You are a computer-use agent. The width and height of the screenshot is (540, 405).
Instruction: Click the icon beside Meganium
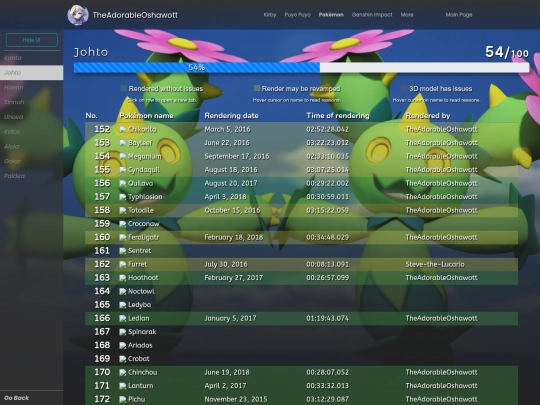tap(123, 156)
